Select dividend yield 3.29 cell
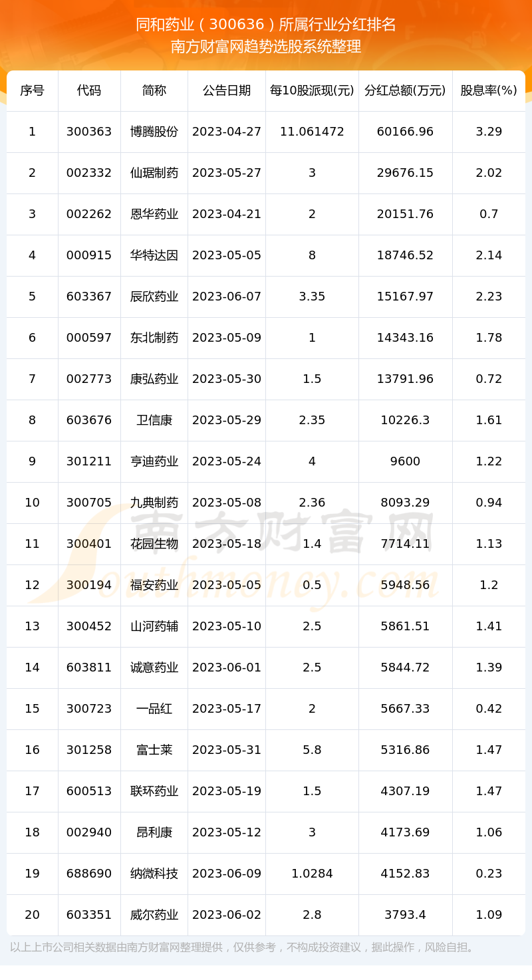Screen dimensions: 532x980 pyautogui.click(x=488, y=132)
